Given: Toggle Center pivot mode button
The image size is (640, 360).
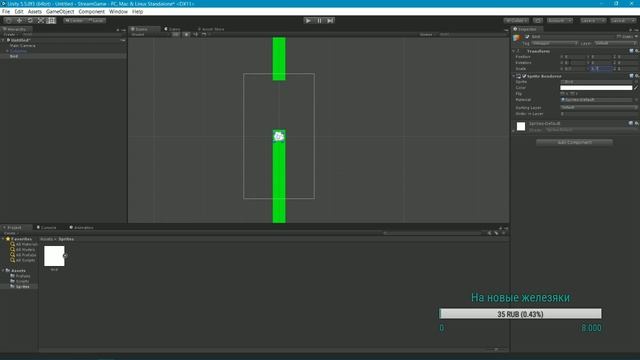Looking at the screenshot, I should point(75,20).
